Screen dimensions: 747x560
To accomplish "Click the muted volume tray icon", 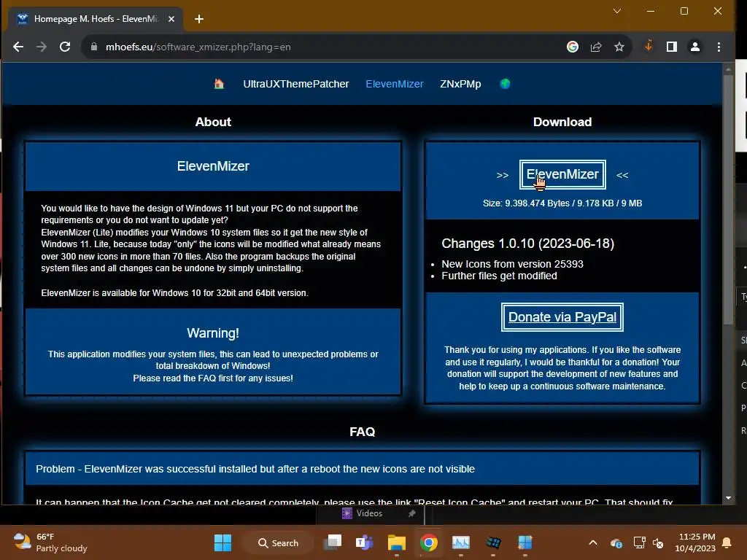I will 658,542.
